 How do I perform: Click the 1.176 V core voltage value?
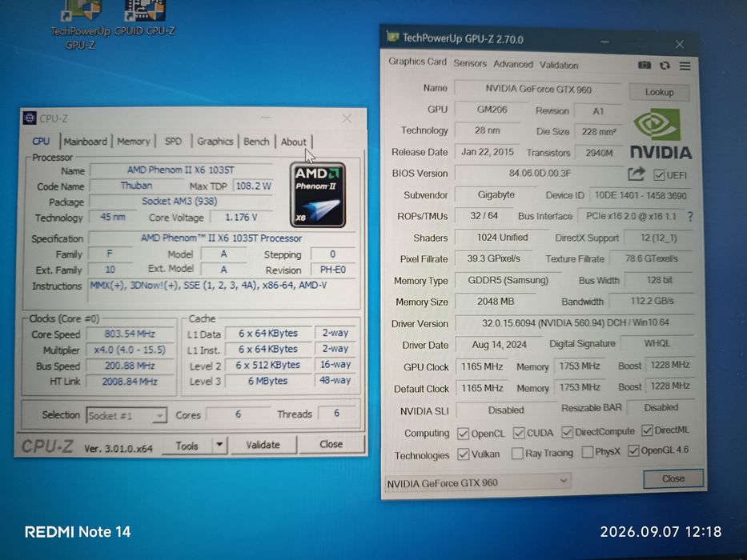241,217
